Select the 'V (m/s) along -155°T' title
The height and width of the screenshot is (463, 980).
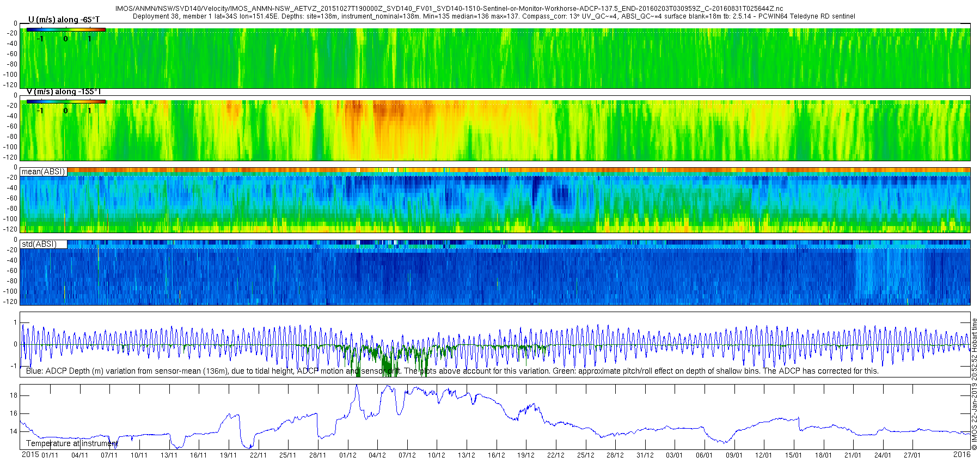click(64, 92)
